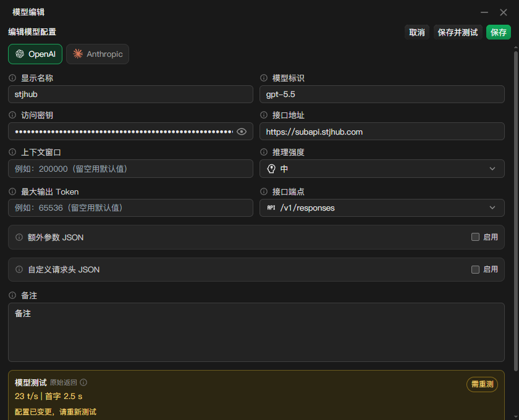Switch to the OpenAI provider tab
This screenshot has width=519, height=420.
[x=35, y=54]
